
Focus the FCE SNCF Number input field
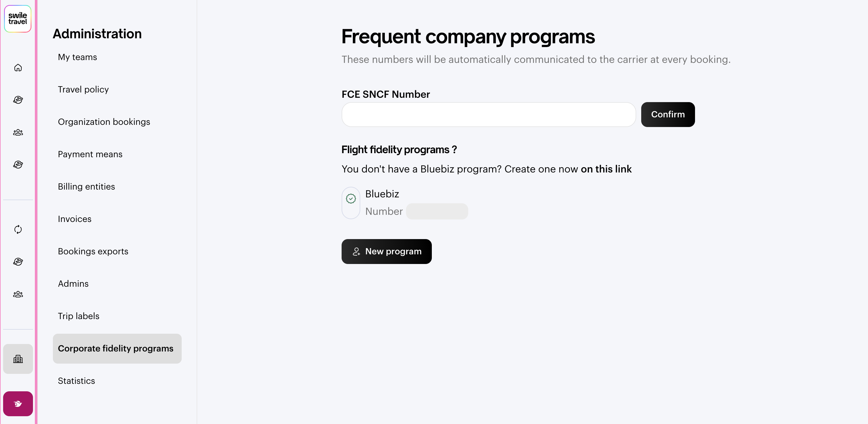coord(488,115)
